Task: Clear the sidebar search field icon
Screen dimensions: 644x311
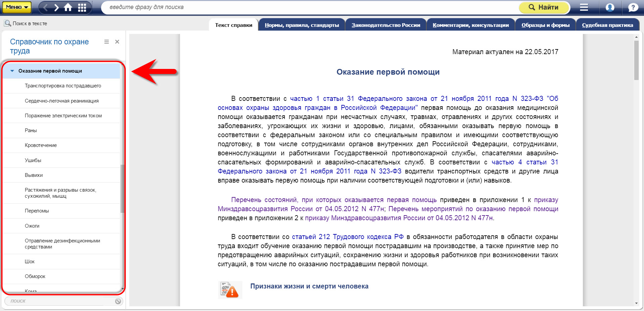Action: [118, 301]
